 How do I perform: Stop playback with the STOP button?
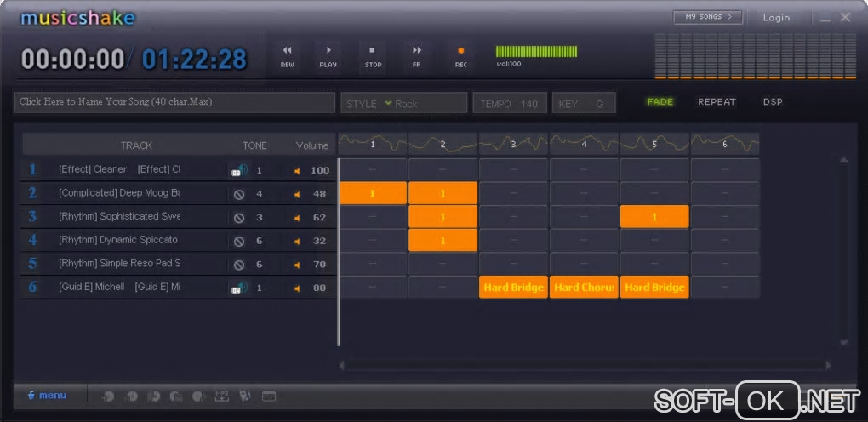pos(373,57)
